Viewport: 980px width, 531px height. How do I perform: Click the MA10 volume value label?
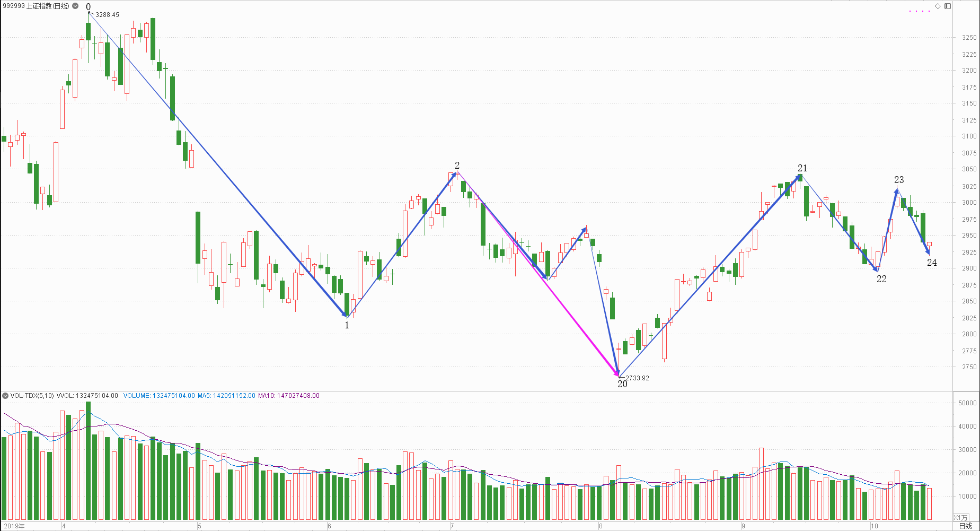click(x=289, y=396)
